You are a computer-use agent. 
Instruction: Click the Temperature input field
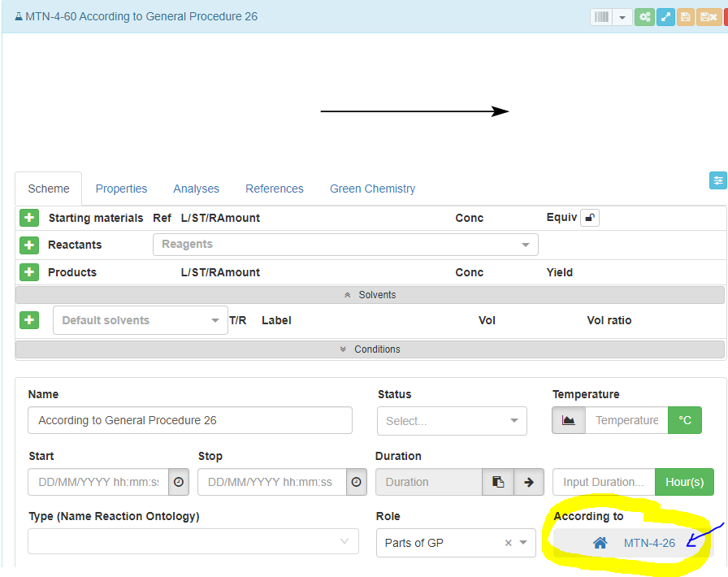pos(626,420)
